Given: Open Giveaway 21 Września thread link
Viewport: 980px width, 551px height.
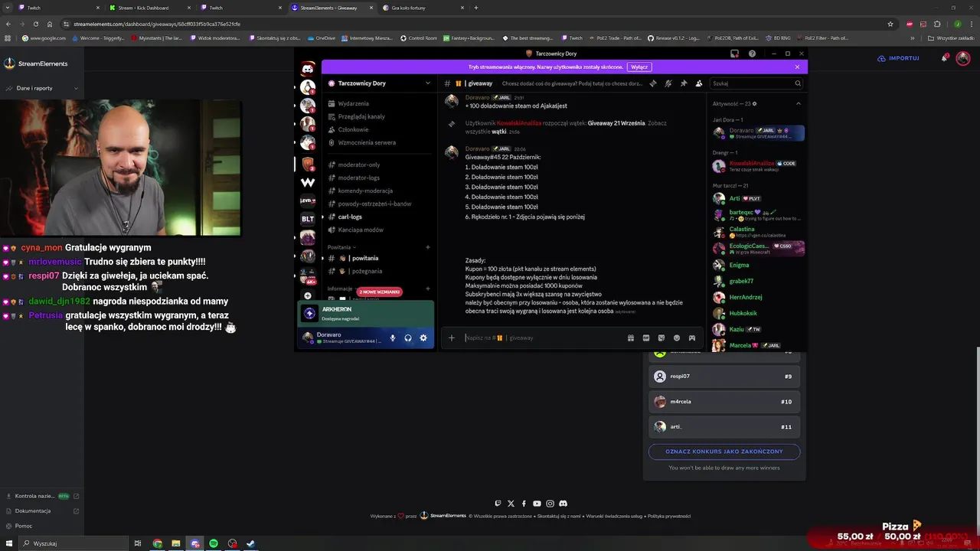Looking at the screenshot, I should pos(616,123).
